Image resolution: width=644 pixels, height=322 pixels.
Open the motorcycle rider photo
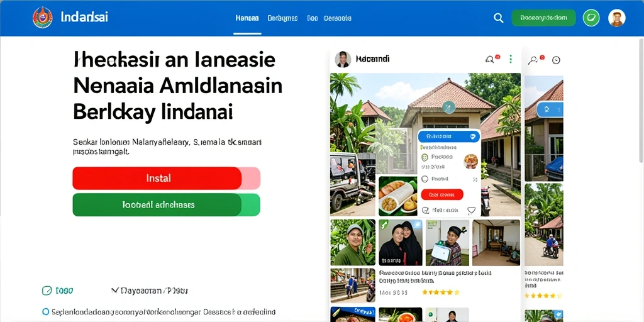[544, 225]
